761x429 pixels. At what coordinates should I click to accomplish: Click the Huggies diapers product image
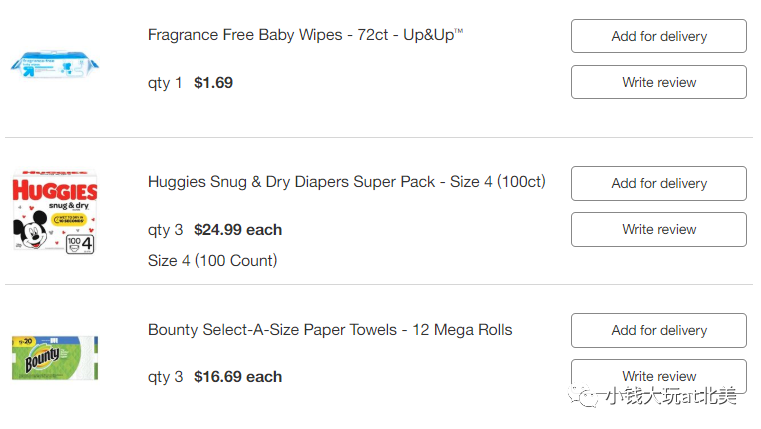pos(54,213)
